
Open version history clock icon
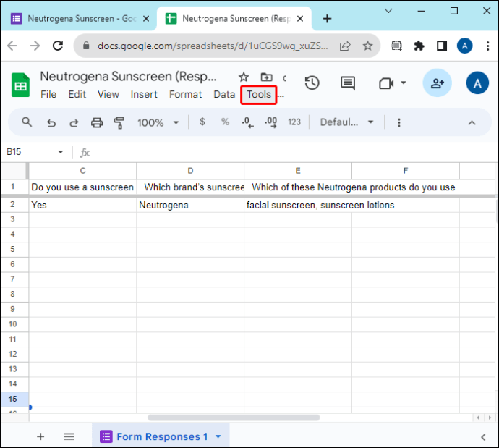(312, 83)
